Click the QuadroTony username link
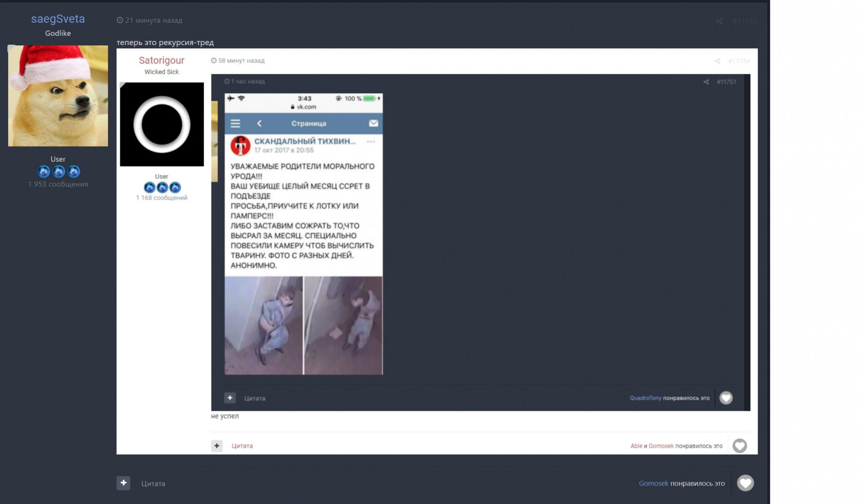 click(x=645, y=398)
